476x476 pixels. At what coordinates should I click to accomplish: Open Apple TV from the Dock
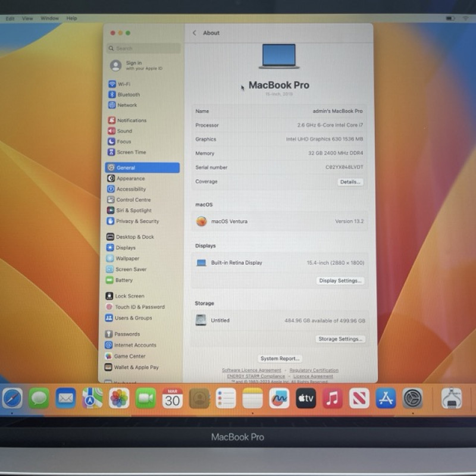pyautogui.click(x=306, y=398)
